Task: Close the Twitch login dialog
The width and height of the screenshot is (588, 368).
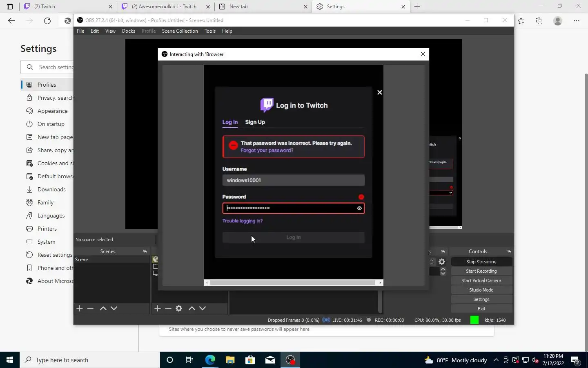Action: pos(380,92)
